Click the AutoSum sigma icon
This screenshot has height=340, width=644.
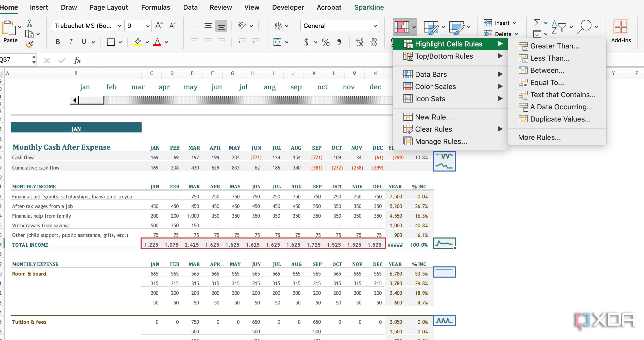[537, 23]
